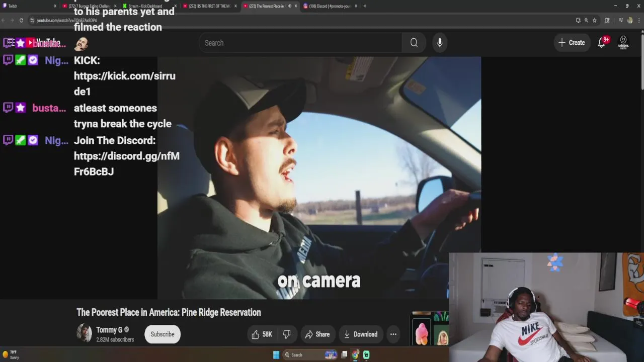644x362 pixels.
Task: Open more actions ellipsis next to Download
Action: (393, 334)
